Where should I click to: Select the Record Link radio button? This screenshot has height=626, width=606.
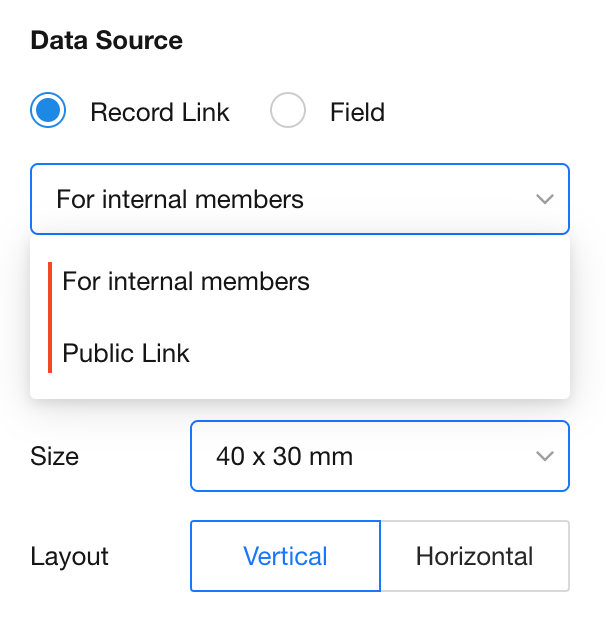[x=48, y=111]
